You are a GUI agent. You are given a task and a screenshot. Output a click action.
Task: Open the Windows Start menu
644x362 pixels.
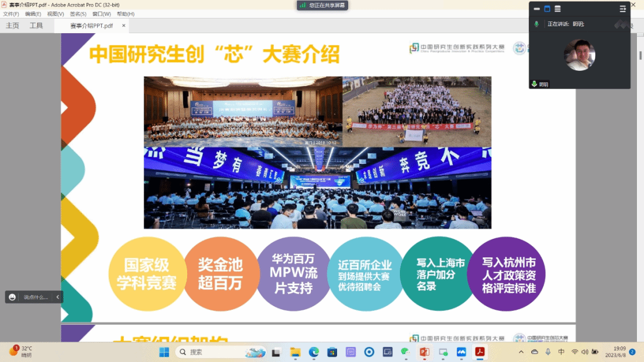(164, 352)
